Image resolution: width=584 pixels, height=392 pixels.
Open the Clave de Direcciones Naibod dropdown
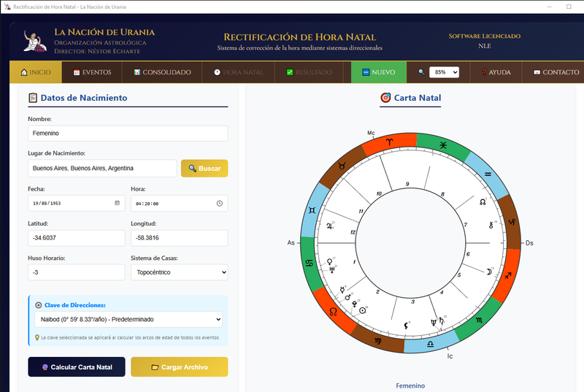(128, 319)
